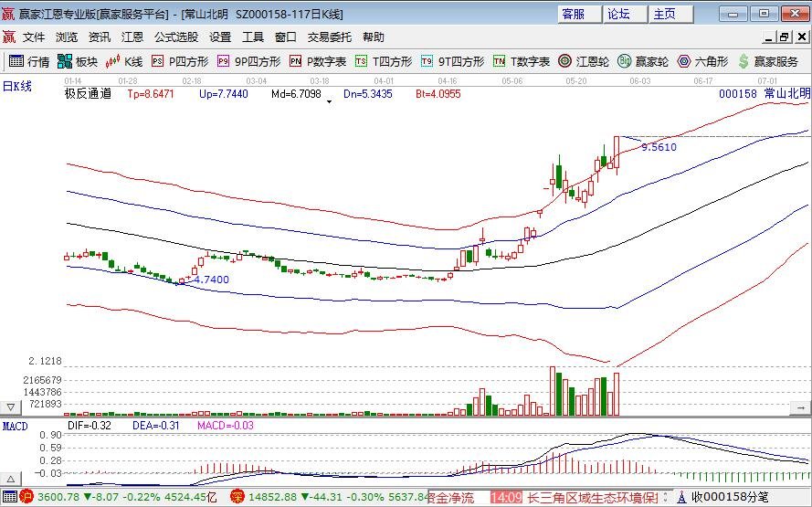Click the right arrow at volume panel edge

coord(804,406)
